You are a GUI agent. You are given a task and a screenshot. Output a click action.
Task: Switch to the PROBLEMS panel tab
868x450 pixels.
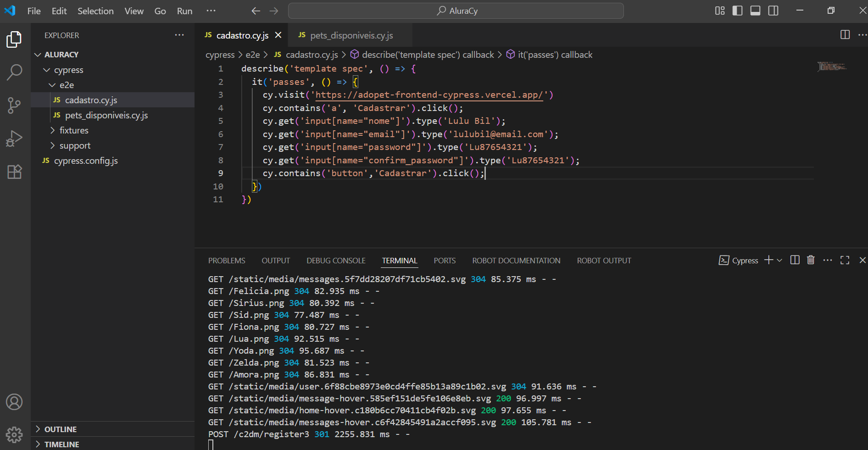[227, 261]
